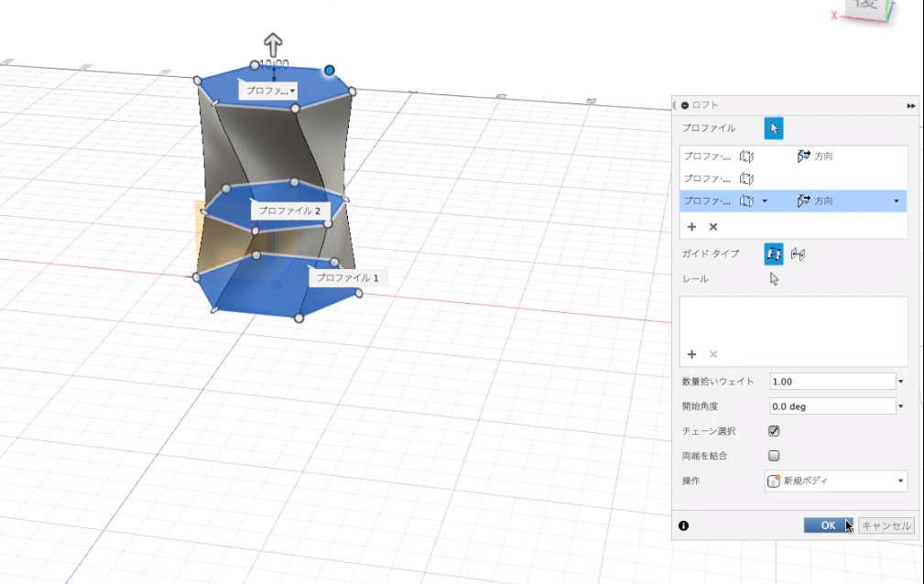Click the 10.00 dimension value above loft
The width and height of the screenshot is (924, 584).
[274, 64]
